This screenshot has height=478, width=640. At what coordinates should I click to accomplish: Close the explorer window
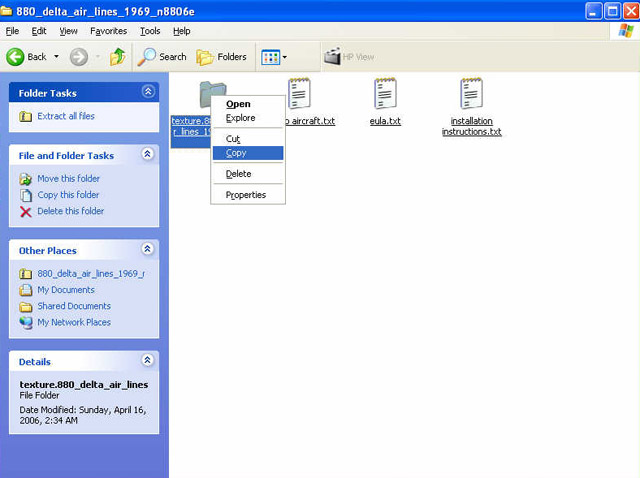631,11
